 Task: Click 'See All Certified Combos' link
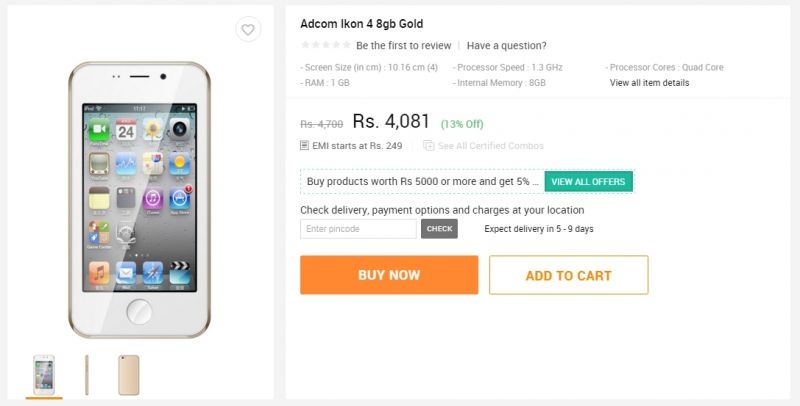[x=490, y=146]
